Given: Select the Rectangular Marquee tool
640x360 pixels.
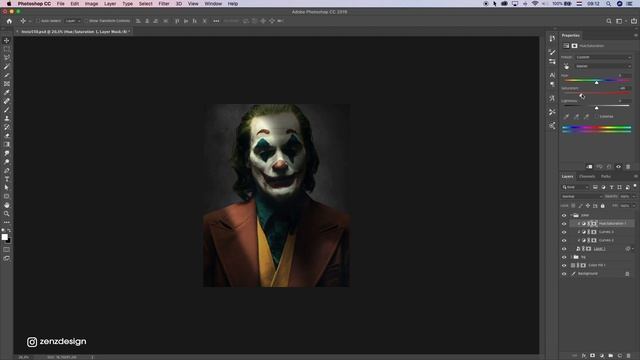Looking at the screenshot, I should (7, 49).
